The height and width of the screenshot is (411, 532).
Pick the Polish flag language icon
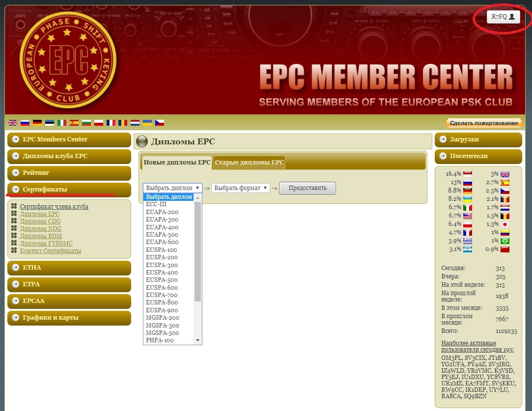point(99,123)
